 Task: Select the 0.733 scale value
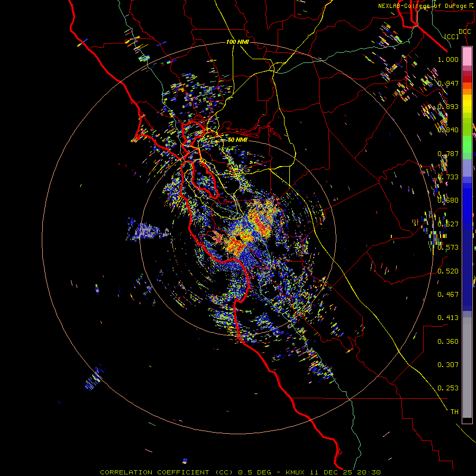tap(448, 177)
